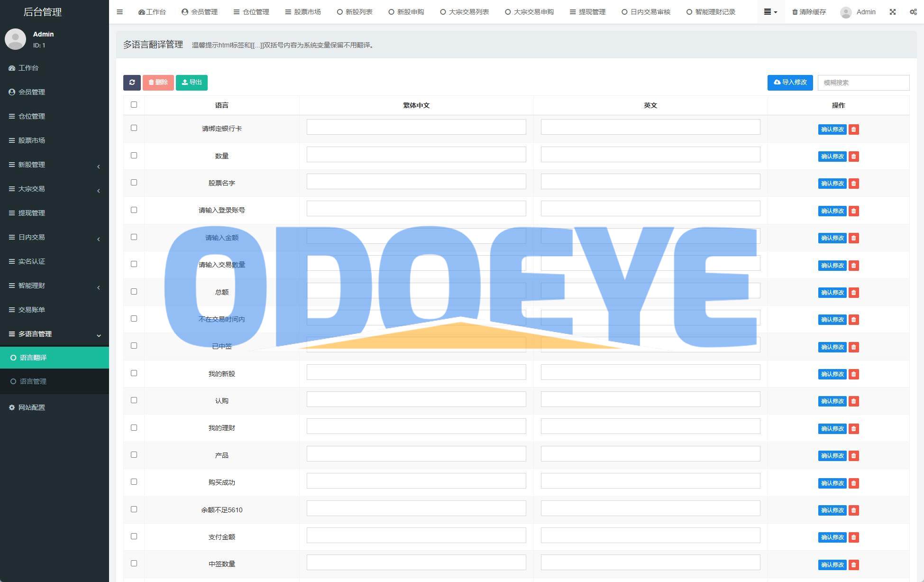Viewport: 924px width, 582px height.
Task: Open 仓位管理 in the sidebar
Action: coord(55,116)
